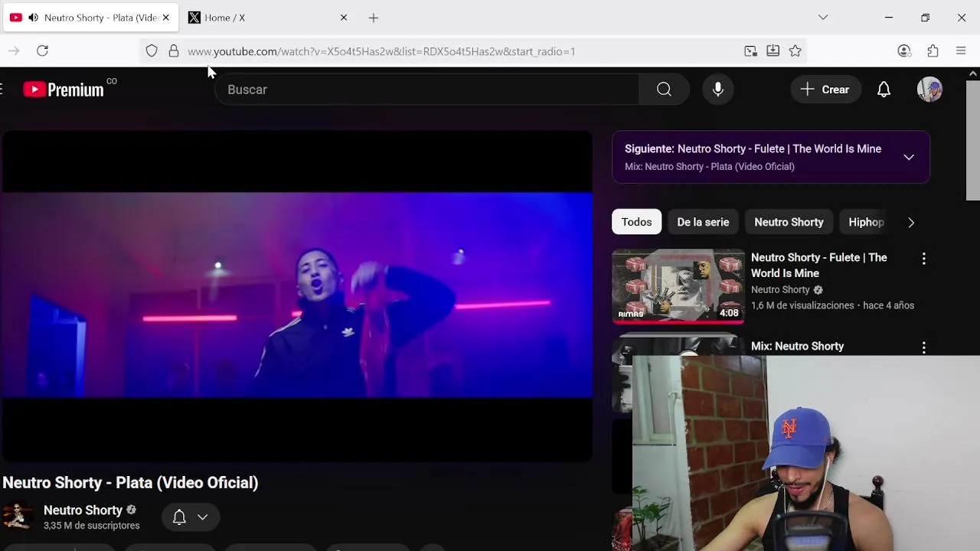Open the guide hamburger menu at left edge
Screen dimensions: 980x551
2,90
